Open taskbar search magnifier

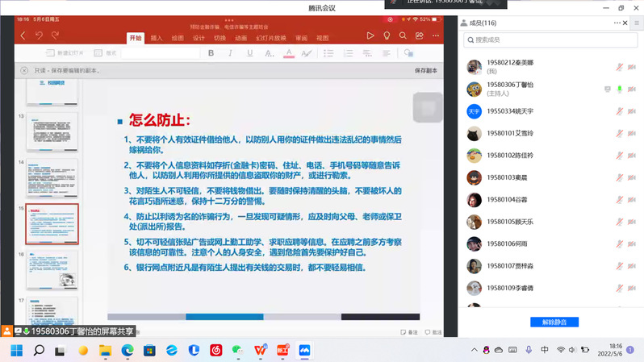[39, 351]
